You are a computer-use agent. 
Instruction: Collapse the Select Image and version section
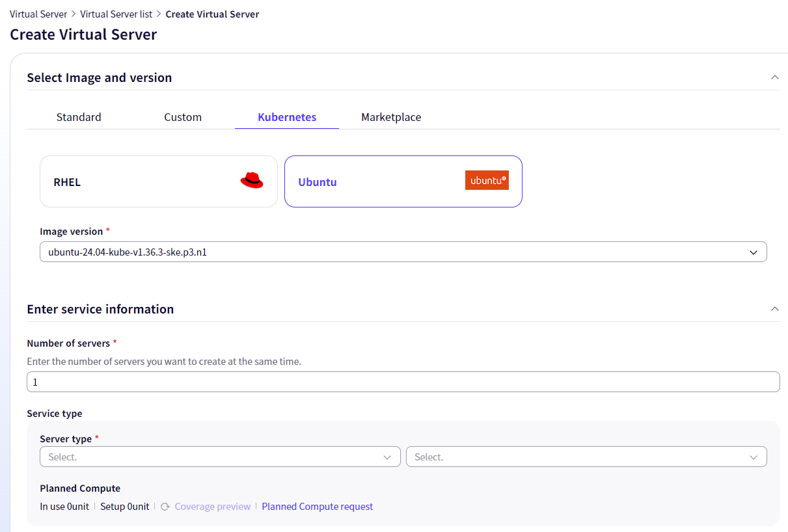774,77
